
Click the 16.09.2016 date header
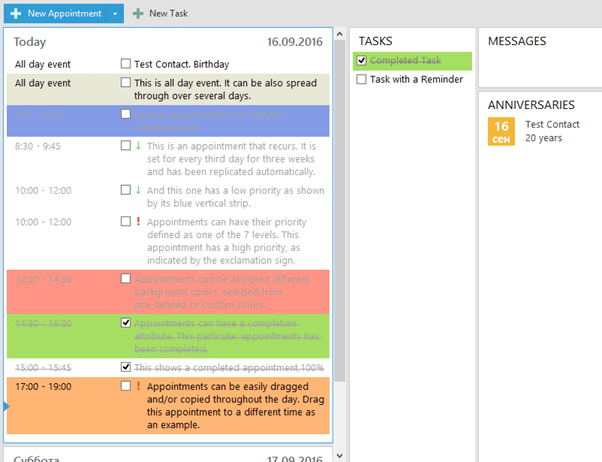(x=295, y=42)
